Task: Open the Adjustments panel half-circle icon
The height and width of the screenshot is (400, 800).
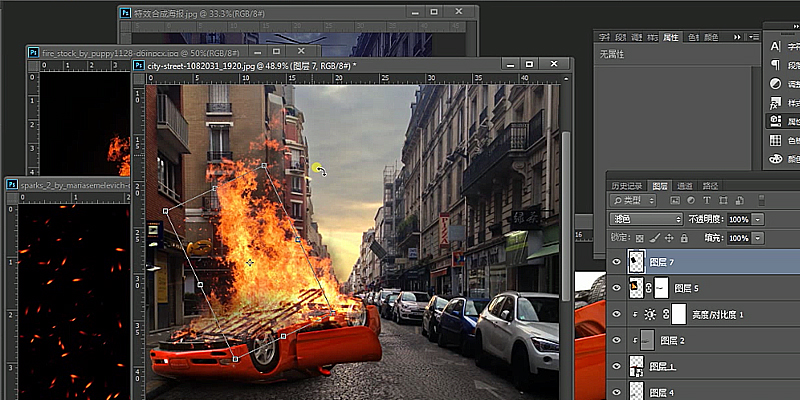Action: coord(776,84)
